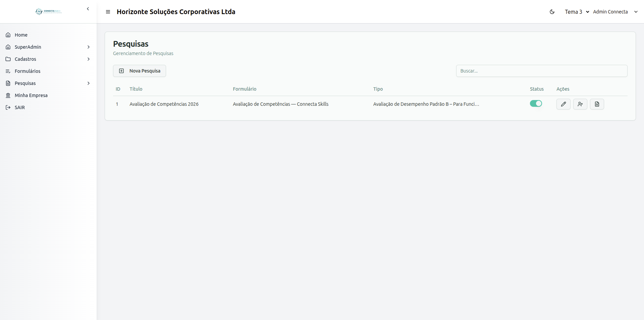The image size is (644, 320).
Task: Click the ID column header
Action: 118,89
